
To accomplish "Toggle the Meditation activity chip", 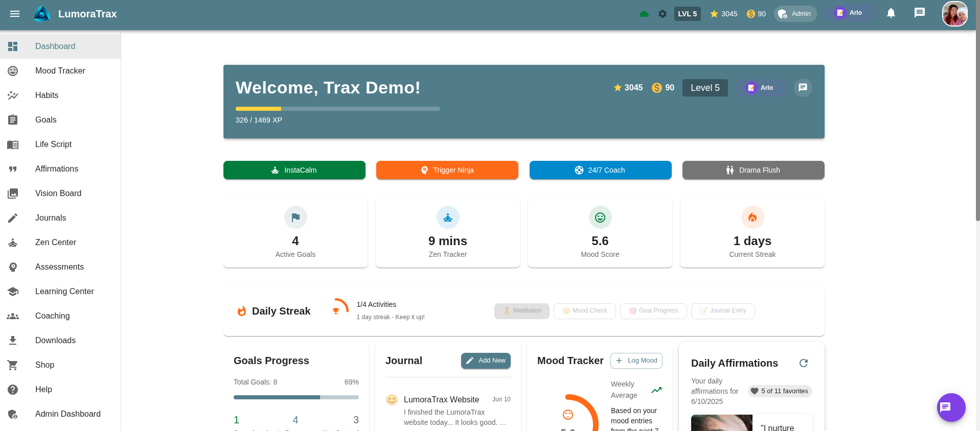I will 521,310.
